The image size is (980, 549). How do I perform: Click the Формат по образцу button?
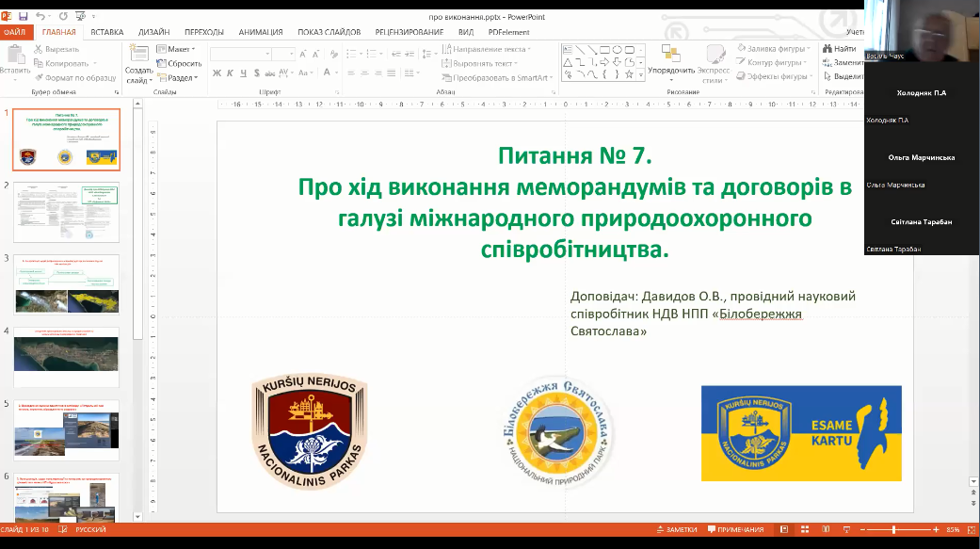tap(75, 77)
